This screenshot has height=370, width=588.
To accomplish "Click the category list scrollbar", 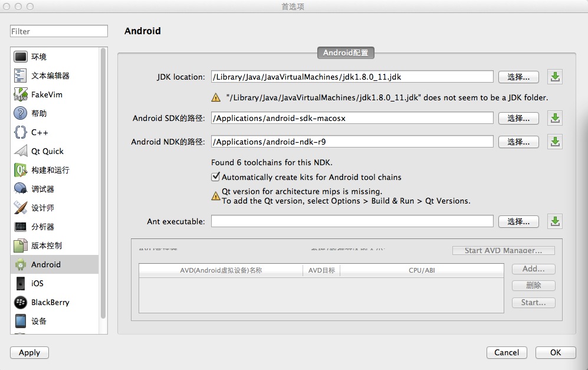I will 103,184.
